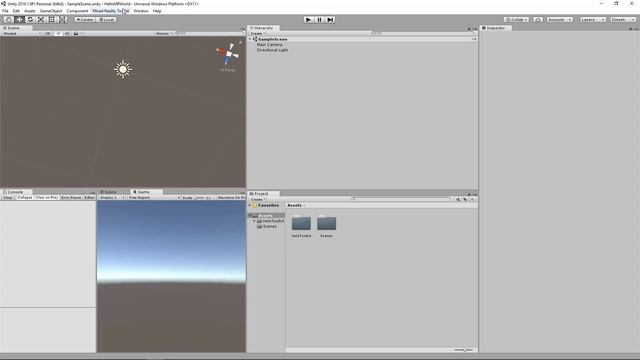640x360 pixels.
Task: Toggle pivot mode Center button
Action: [x=84, y=20]
